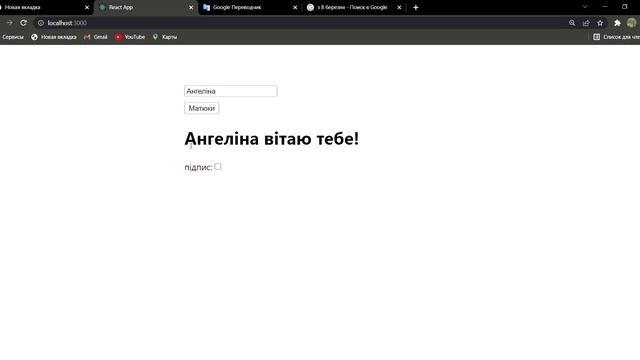Share this page icon

tap(586, 23)
